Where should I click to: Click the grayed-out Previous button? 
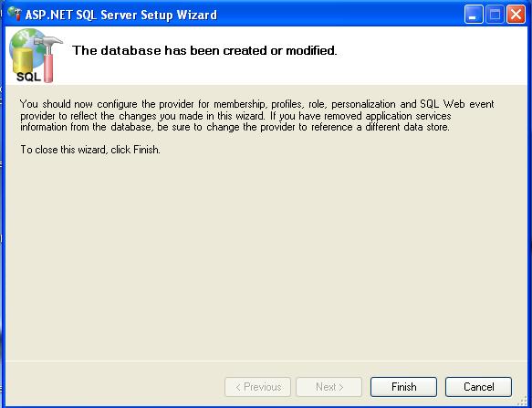click(x=257, y=387)
